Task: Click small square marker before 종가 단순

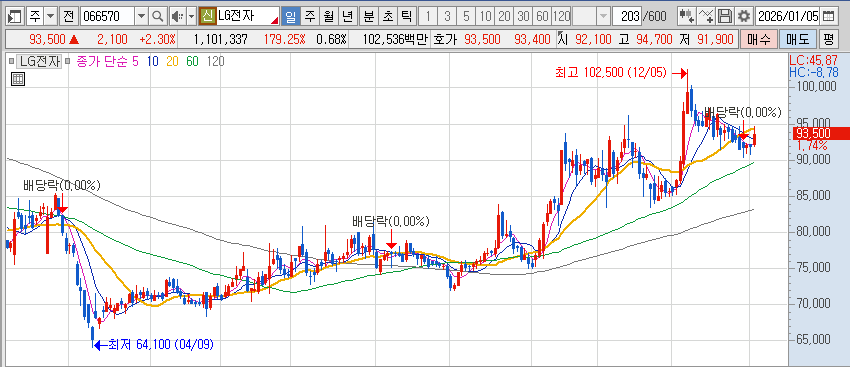Action: coord(68,61)
